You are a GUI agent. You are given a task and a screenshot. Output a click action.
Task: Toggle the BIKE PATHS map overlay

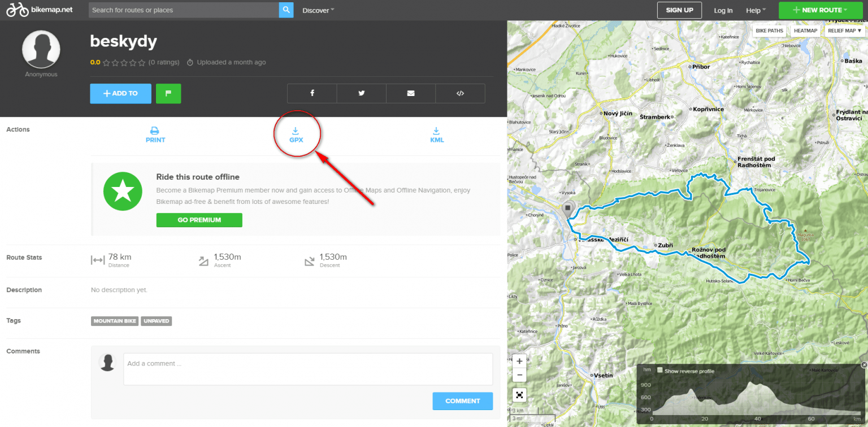click(x=770, y=30)
